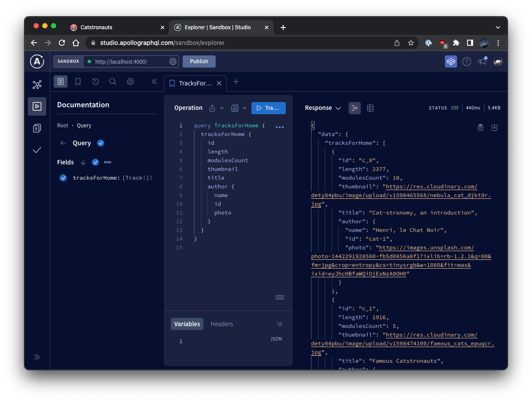Click the browser back arrow
The image size is (532, 402).
34,43
